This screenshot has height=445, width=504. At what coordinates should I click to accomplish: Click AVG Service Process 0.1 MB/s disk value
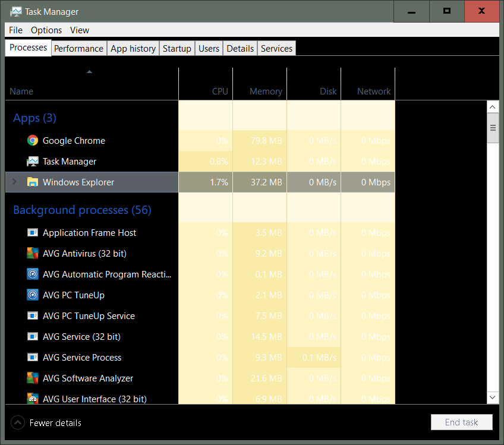[x=319, y=358]
